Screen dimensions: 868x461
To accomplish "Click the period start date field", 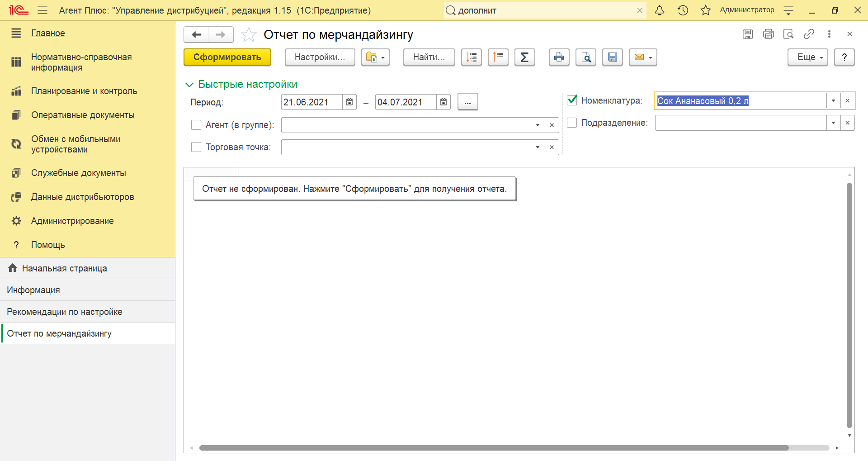I will pos(311,102).
